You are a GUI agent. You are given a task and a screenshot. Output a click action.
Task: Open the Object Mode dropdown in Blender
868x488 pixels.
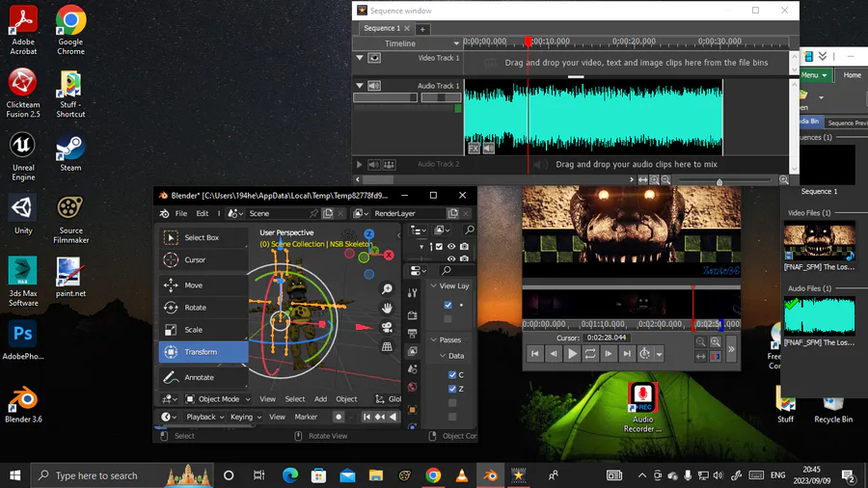coord(218,399)
